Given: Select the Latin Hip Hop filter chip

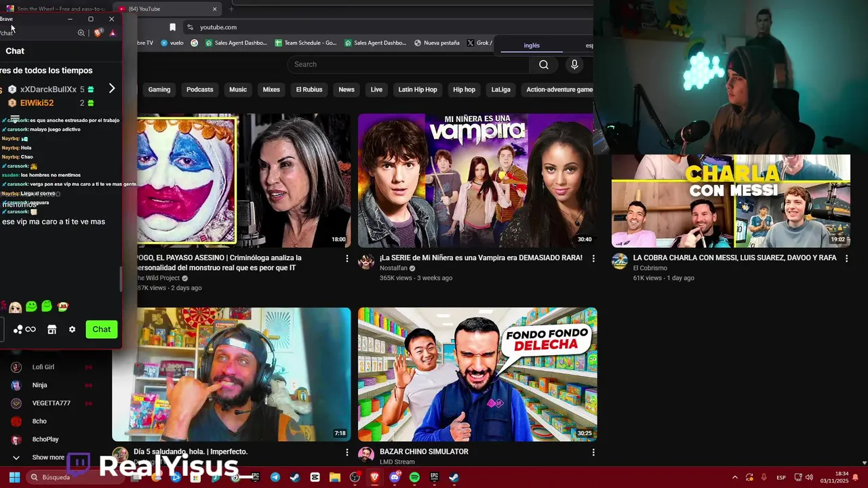Looking at the screenshot, I should pyautogui.click(x=418, y=89).
